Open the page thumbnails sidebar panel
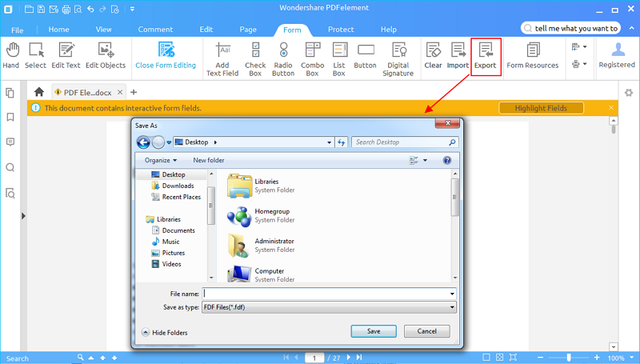Viewport: 640px width, 364px height. [x=10, y=93]
